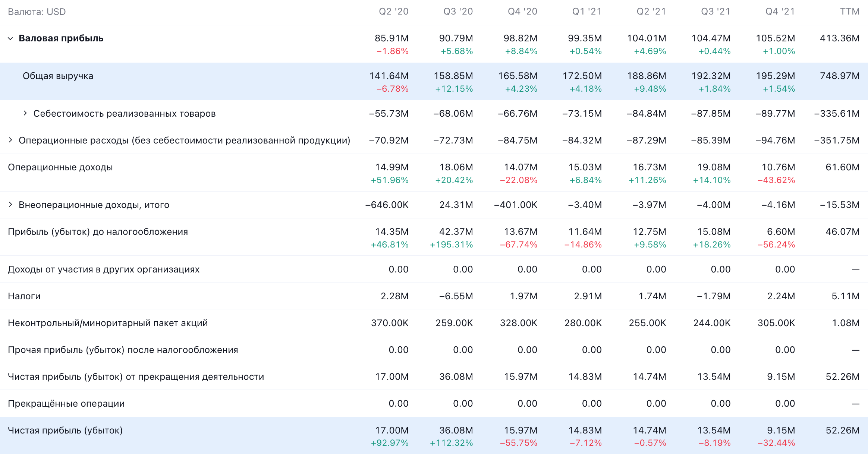Image resolution: width=868 pixels, height=454 pixels.
Task: Click pre-tax profit TTM 46.07M
Action: [843, 232]
